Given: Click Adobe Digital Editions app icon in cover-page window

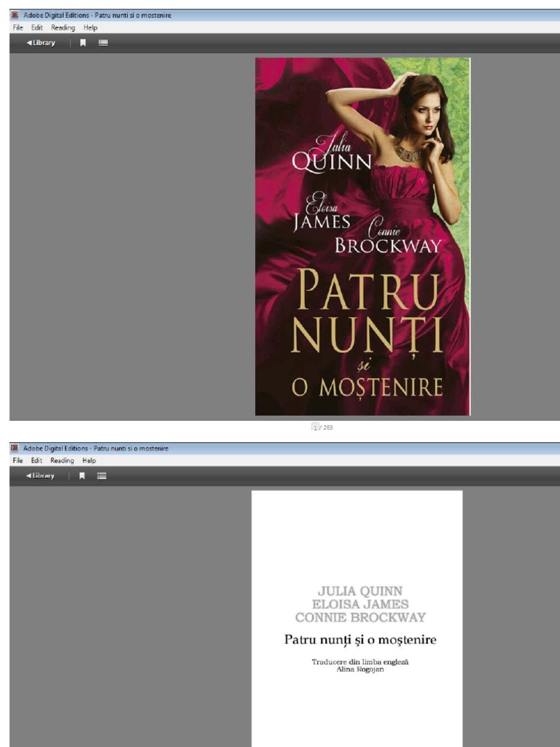Looking at the screenshot, I should [15, 15].
